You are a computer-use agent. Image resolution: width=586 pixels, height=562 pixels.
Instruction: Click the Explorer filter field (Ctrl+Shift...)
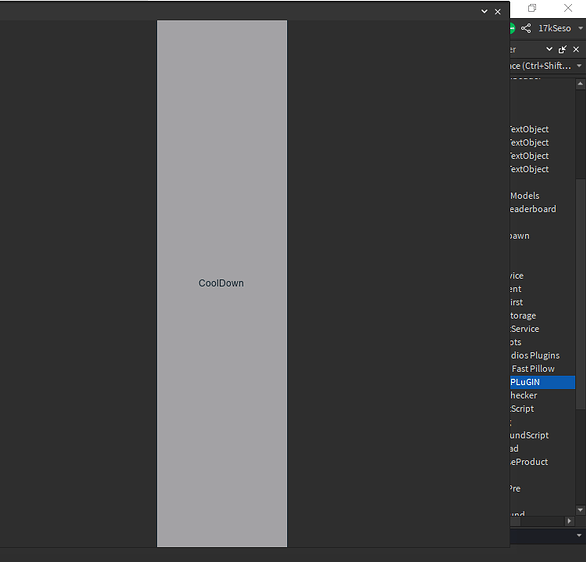541,66
